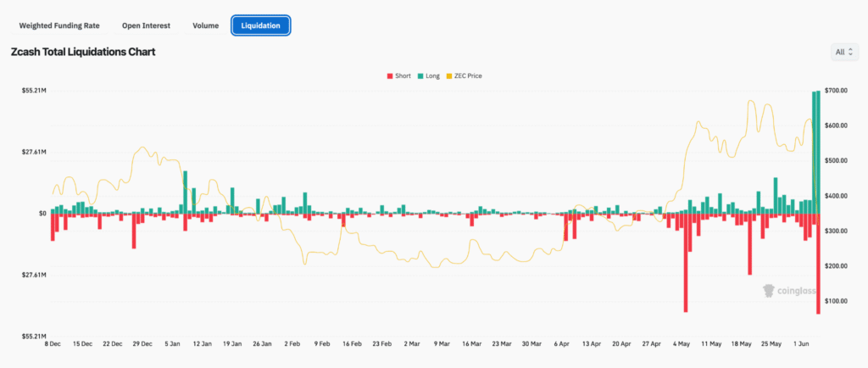Toggle the ZEC Price legend entry

tap(464, 75)
